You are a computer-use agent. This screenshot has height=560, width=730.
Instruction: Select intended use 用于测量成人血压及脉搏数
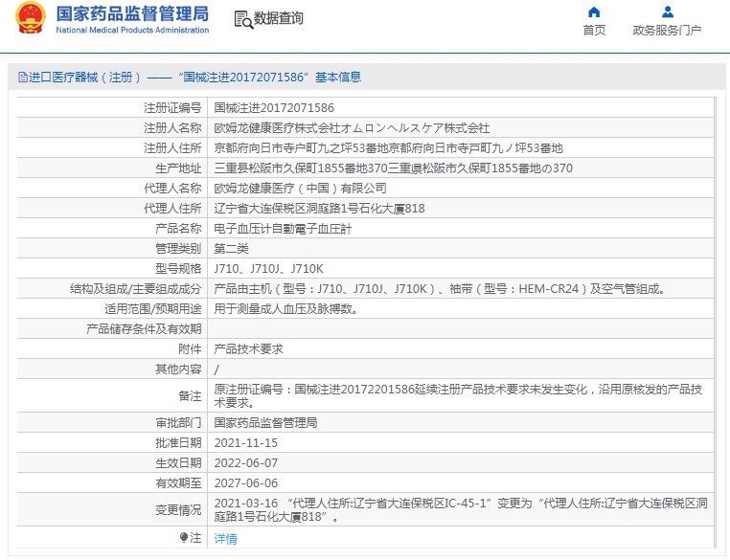(x=285, y=308)
